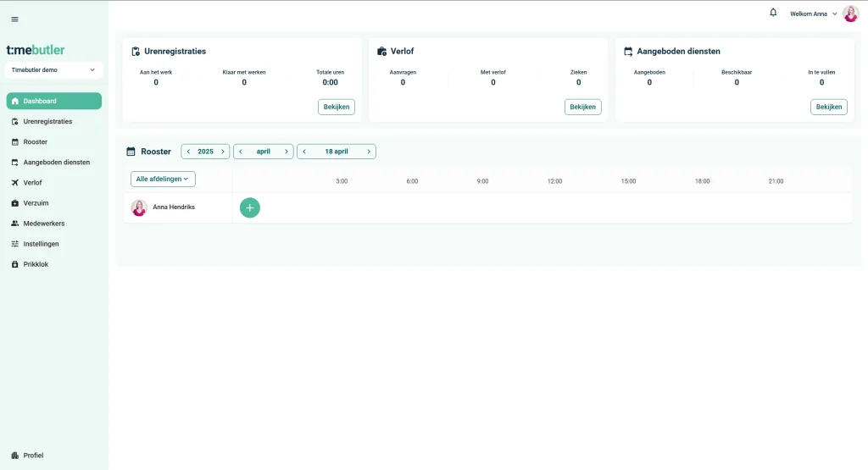Click the 2025 year label
This screenshot has width=868, height=470.
click(205, 152)
